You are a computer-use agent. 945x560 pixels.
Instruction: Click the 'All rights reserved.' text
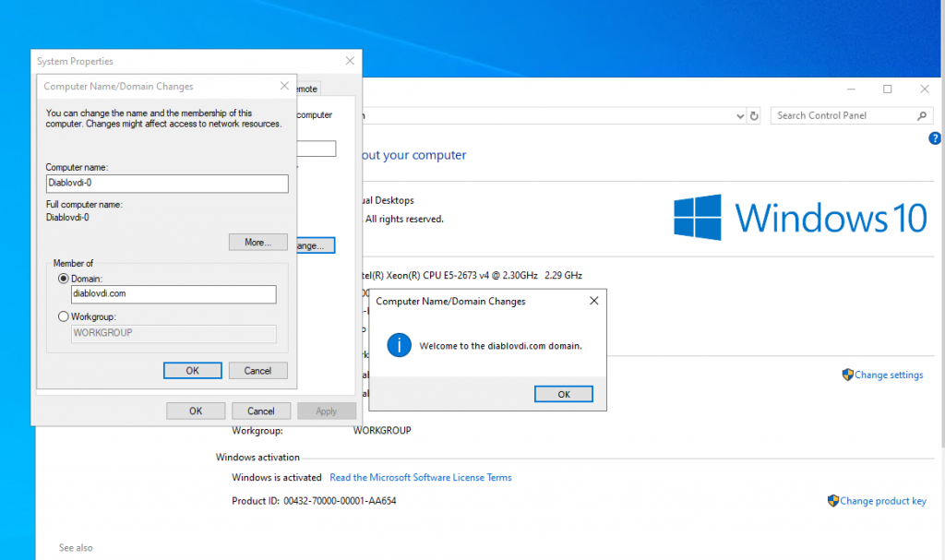click(x=404, y=220)
